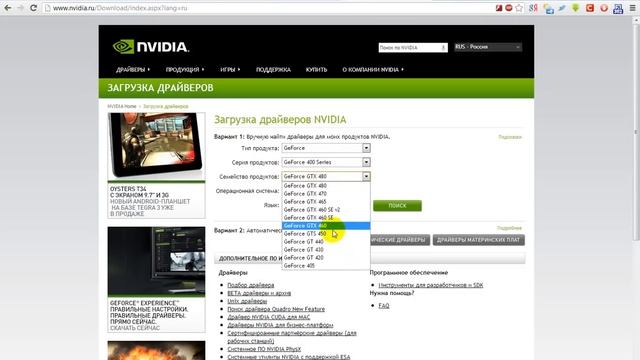Click the red stop-sign adblock extension icon

click(x=509, y=8)
